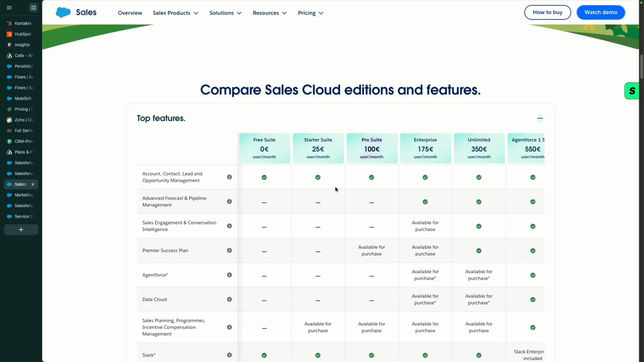
Task: Select the Enterprise plan header
Action: [425, 148]
